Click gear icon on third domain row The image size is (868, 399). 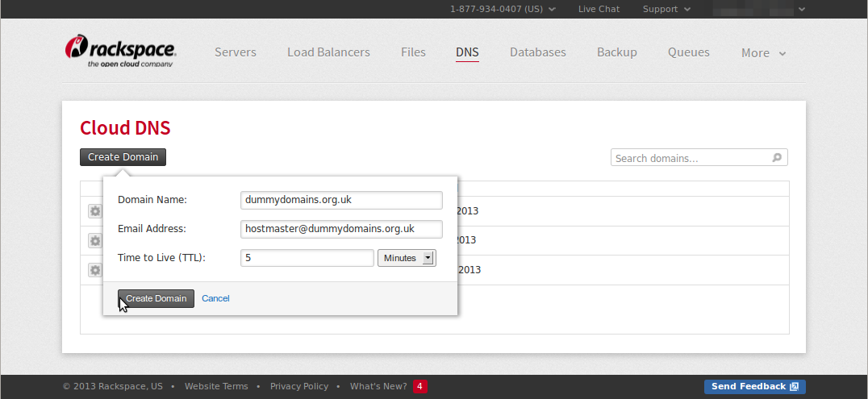[95, 270]
